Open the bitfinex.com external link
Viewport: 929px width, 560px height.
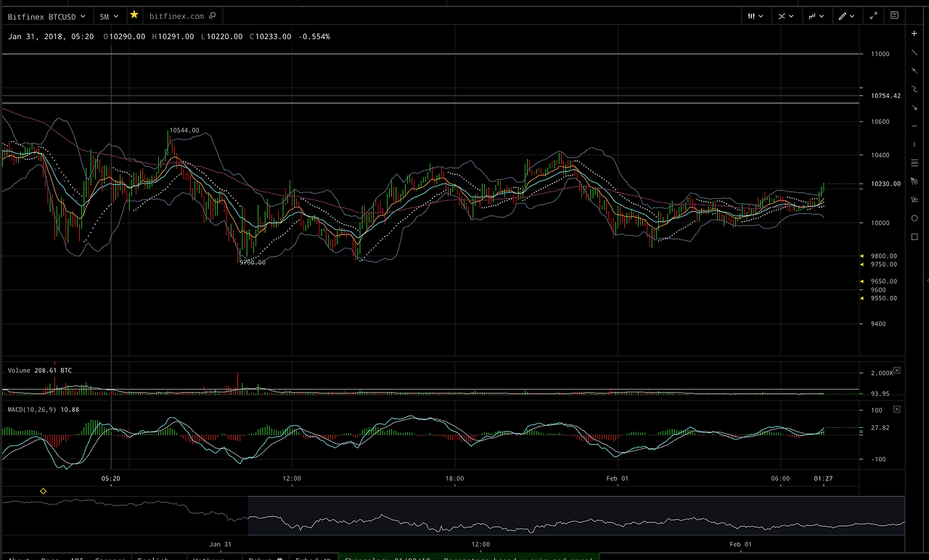click(183, 16)
